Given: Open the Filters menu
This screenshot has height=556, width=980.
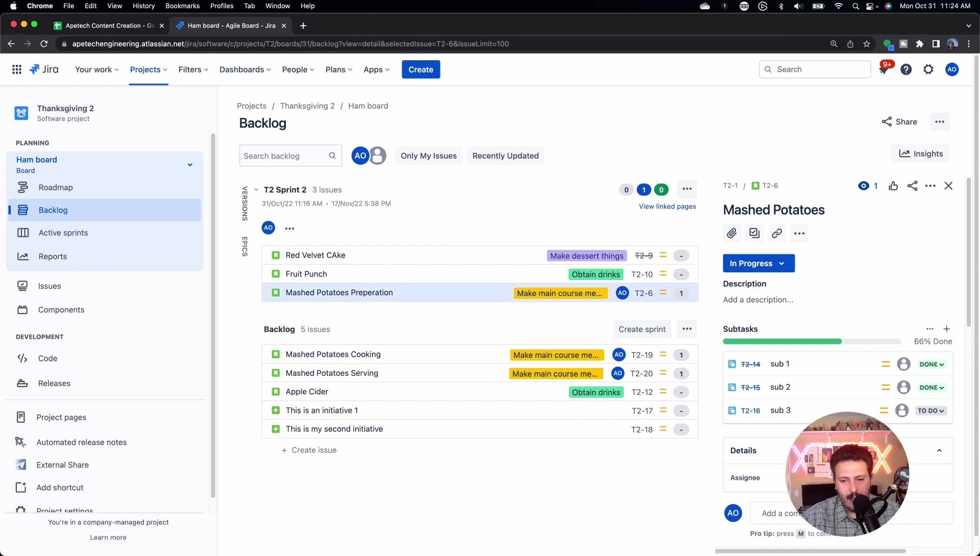Looking at the screenshot, I should pyautogui.click(x=193, y=69).
